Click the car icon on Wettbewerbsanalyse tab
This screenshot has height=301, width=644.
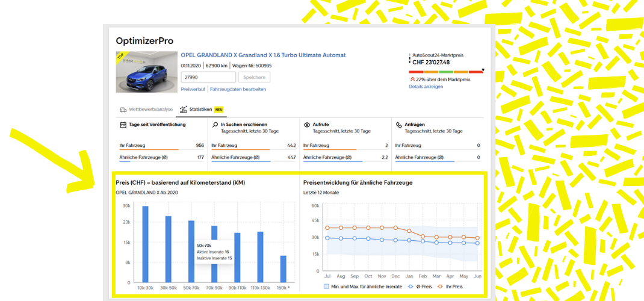coord(123,110)
